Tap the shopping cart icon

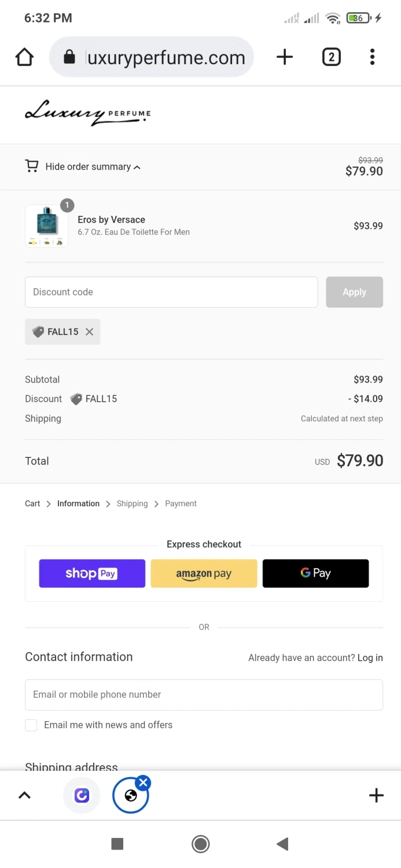[x=32, y=166]
